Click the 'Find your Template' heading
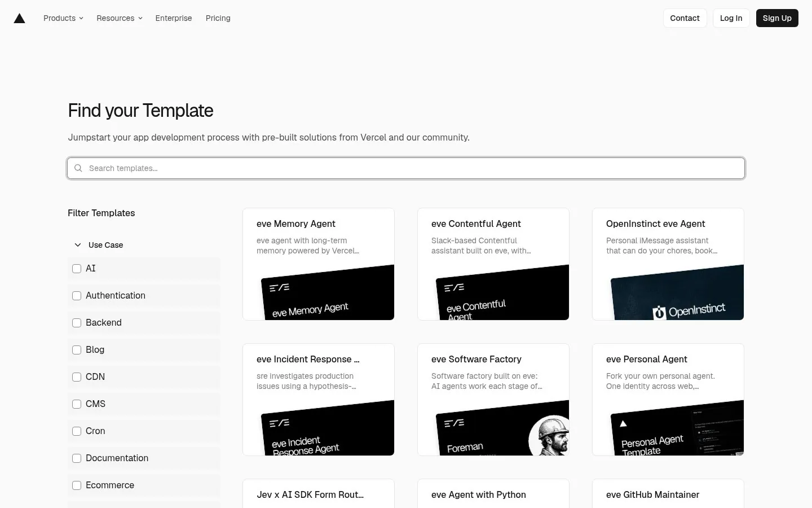812x508 pixels. [x=140, y=111]
